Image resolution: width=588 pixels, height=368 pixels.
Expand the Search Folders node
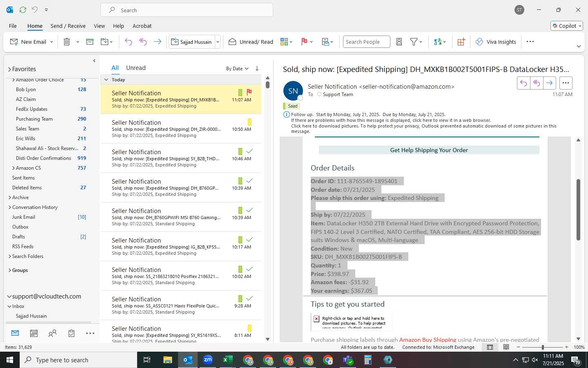click(x=10, y=256)
